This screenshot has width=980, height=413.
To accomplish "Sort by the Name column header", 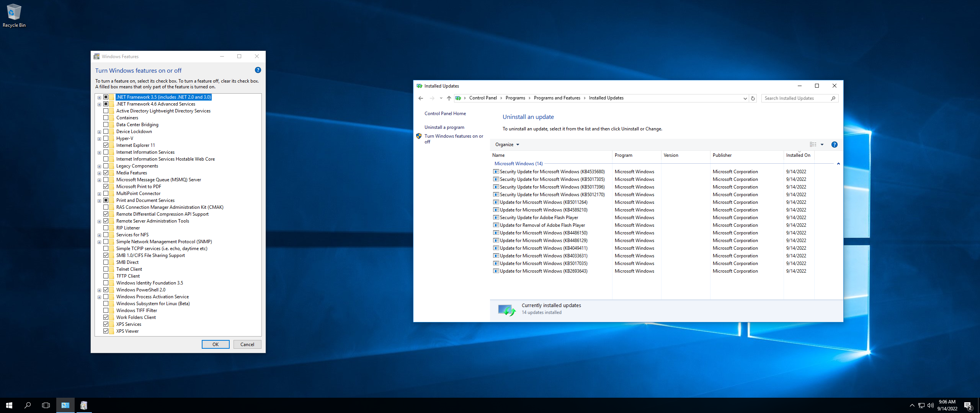I will [x=551, y=155].
